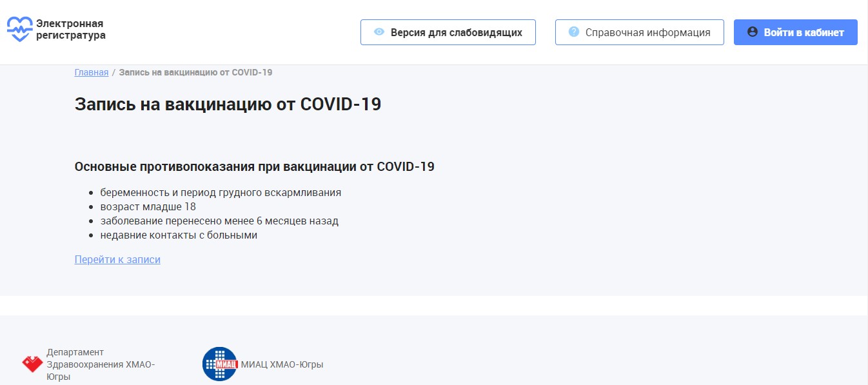Click the Электронная регистратура site title
868x385 pixels.
tap(71, 30)
